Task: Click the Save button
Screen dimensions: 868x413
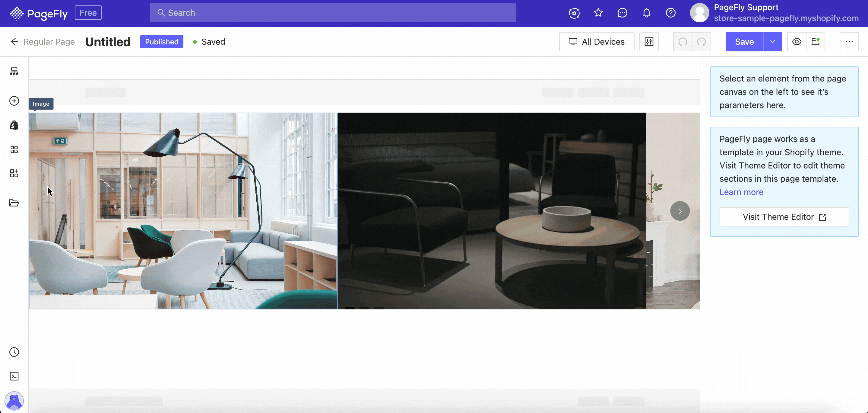Action: [x=744, y=41]
